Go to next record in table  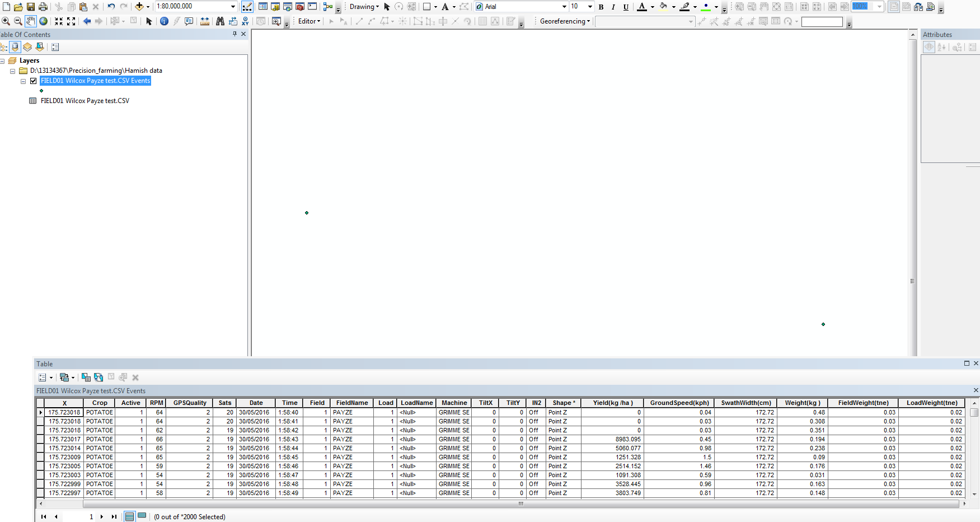(101, 516)
